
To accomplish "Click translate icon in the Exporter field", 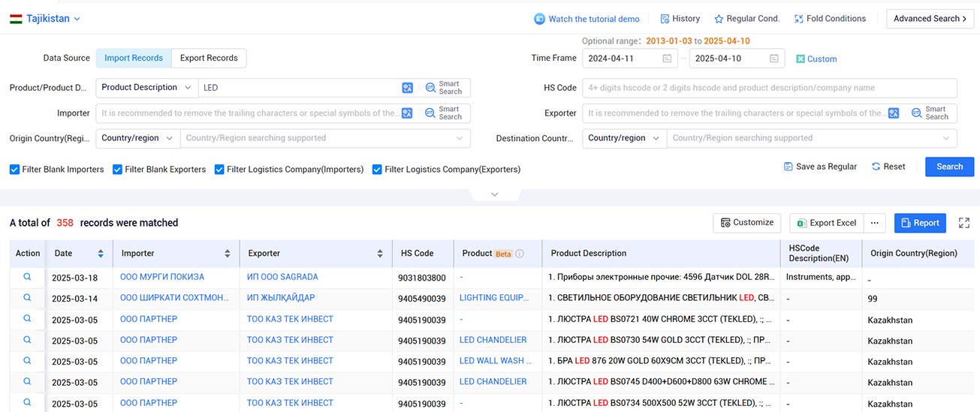I will click(894, 113).
